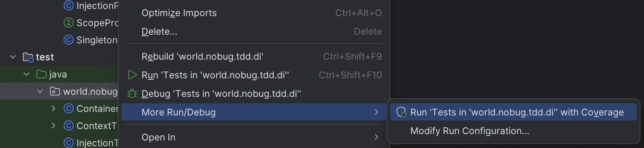This screenshot has width=644, height=148.
Task: Click the world.nobug package icon
Action: tap(55, 92)
